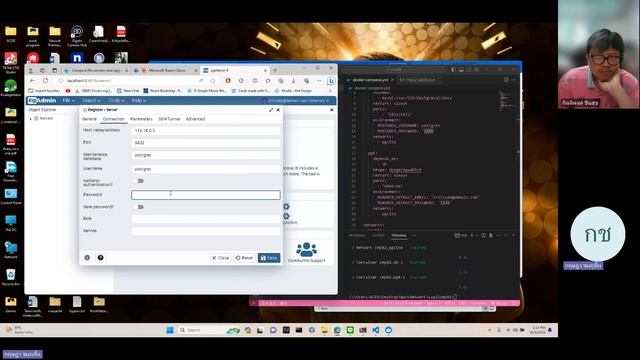
Task: Open the This PC desktop icon
Action: pyautogui.click(x=11, y=223)
